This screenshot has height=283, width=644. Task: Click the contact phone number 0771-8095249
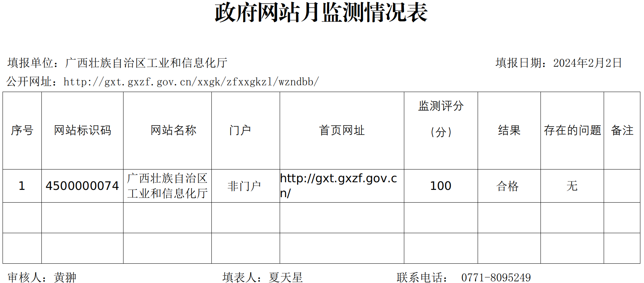(496, 278)
